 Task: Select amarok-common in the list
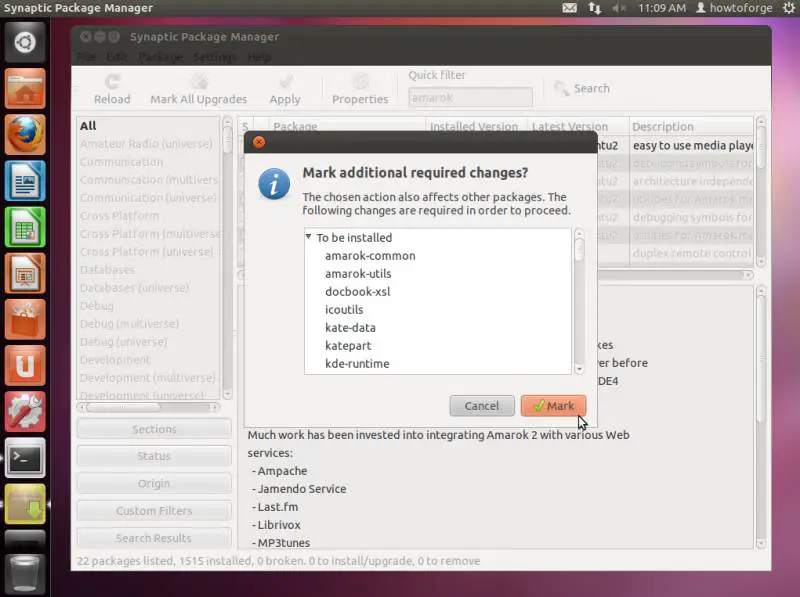pos(370,256)
